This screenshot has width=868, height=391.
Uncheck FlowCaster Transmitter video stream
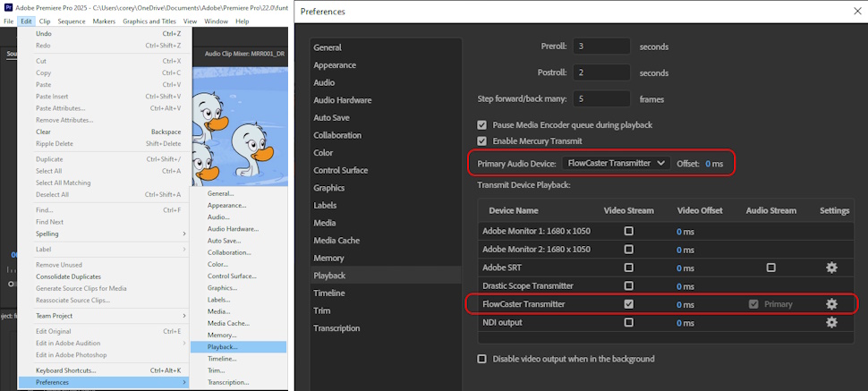pos(628,304)
